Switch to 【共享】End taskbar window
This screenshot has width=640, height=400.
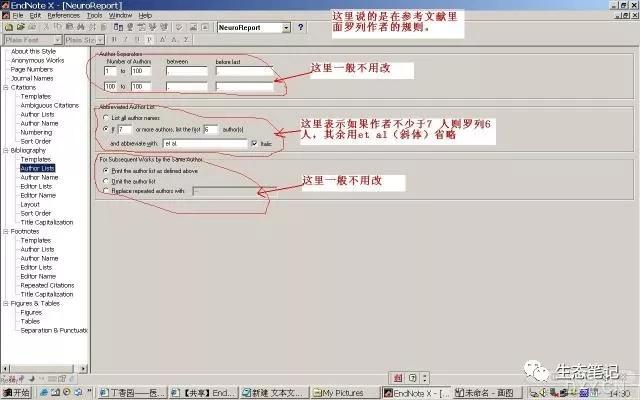(203, 393)
